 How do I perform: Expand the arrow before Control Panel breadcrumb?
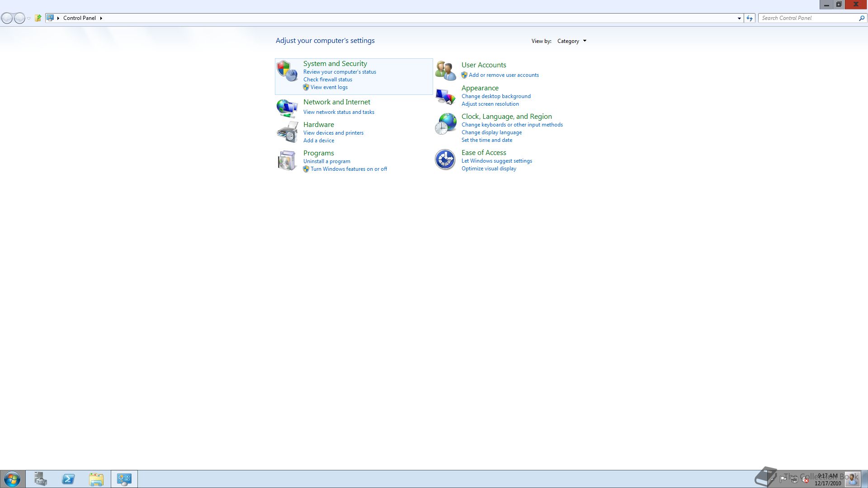pos(58,18)
